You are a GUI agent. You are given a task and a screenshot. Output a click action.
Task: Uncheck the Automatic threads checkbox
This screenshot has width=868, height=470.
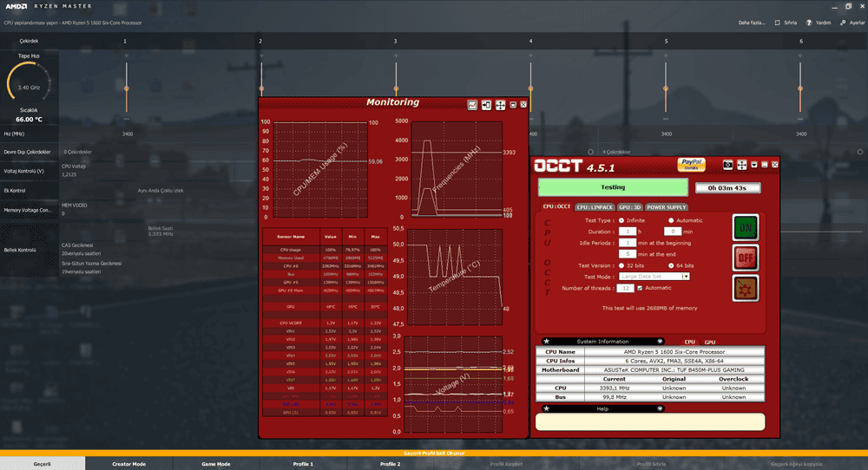pyautogui.click(x=641, y=288)
